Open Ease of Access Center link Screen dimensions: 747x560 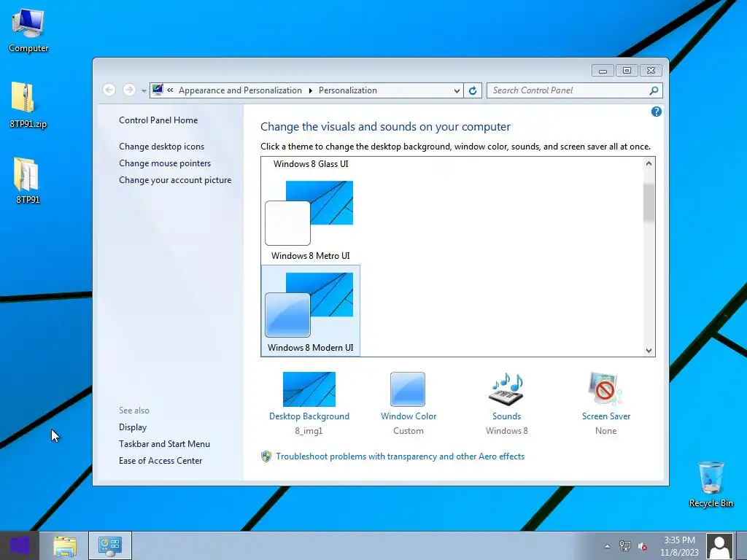(x=160, y=461)
